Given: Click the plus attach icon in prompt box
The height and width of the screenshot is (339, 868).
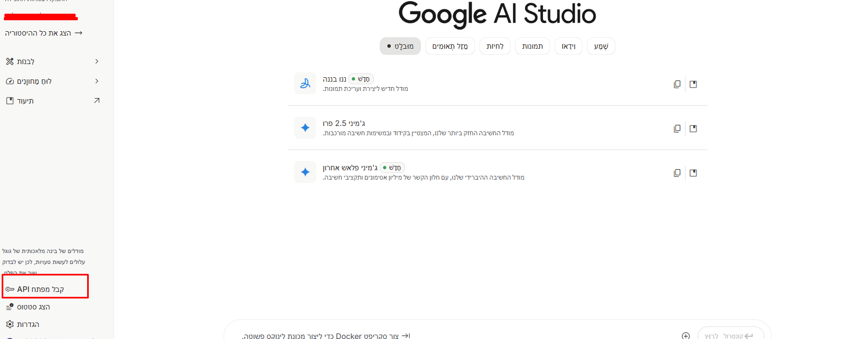Looking at the screenshot, I should pos(686,336).
